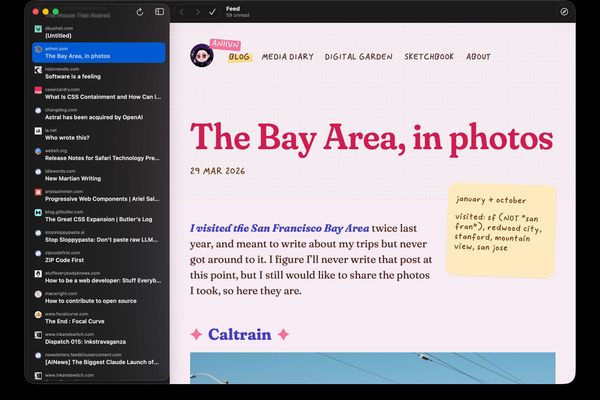Click the large 'The Bay Area, in photos' heading

372,138
